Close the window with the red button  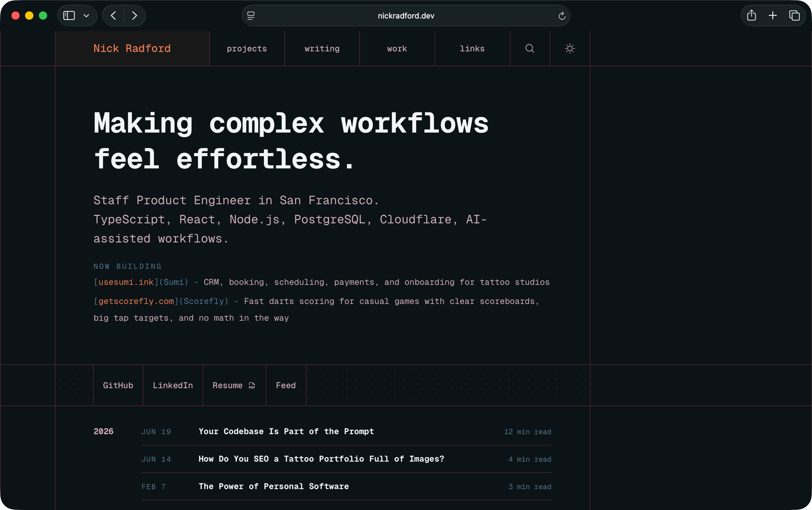tap(16, 16)
